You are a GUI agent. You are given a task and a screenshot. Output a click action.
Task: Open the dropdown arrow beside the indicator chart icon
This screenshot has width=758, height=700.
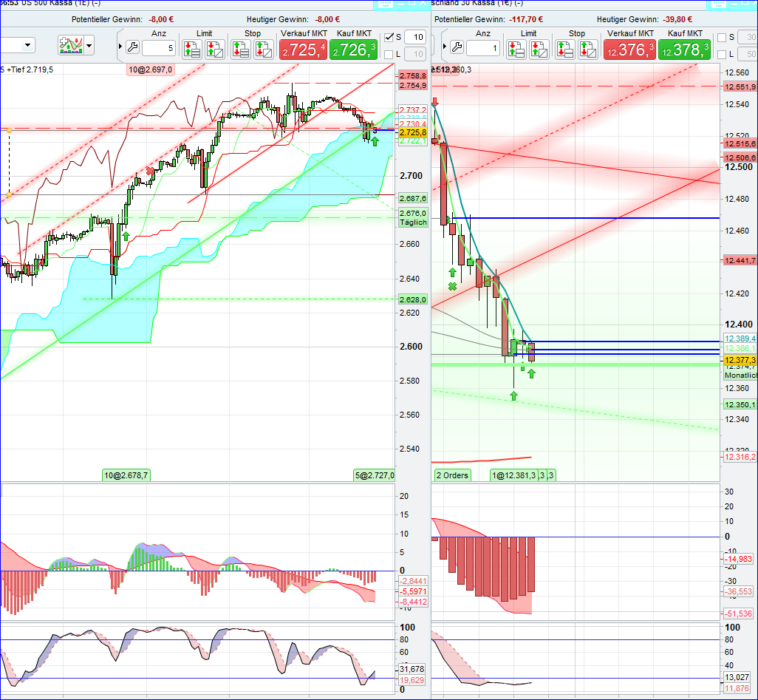click(89, 46)
